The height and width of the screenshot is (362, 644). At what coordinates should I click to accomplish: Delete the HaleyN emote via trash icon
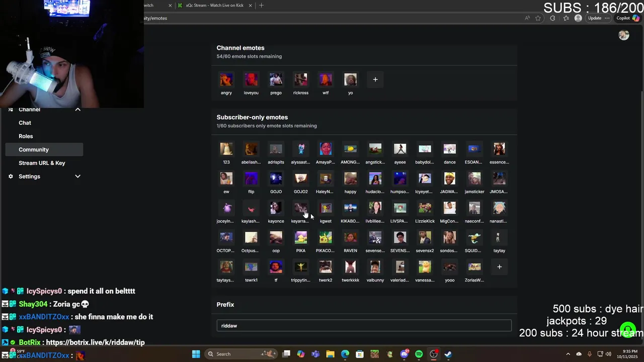point(326,178)
